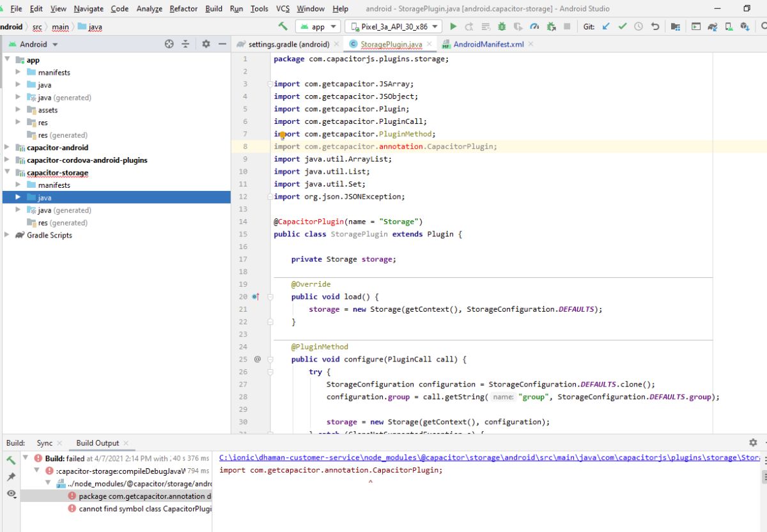Viewport: 767px width, 532px height.
Task: Start debugging with the green bug icon
Action: pos(502,27)
